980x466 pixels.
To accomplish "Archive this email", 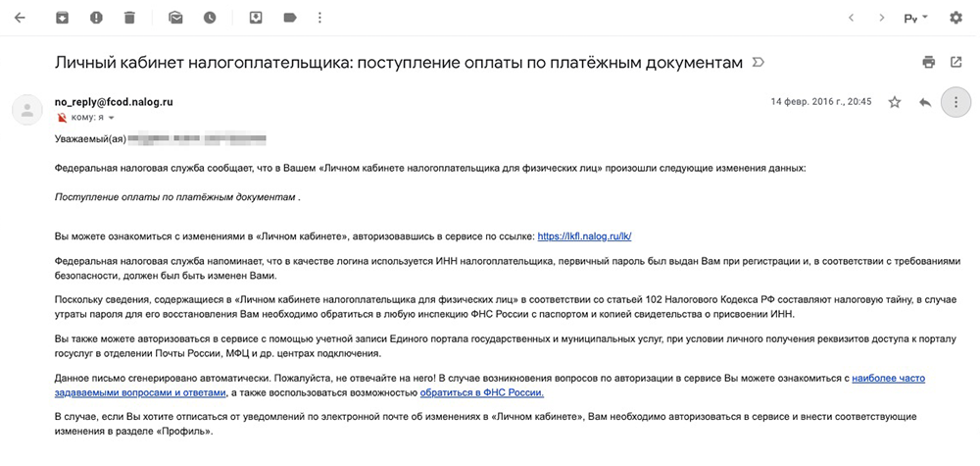I will click(x=62, y=18).
